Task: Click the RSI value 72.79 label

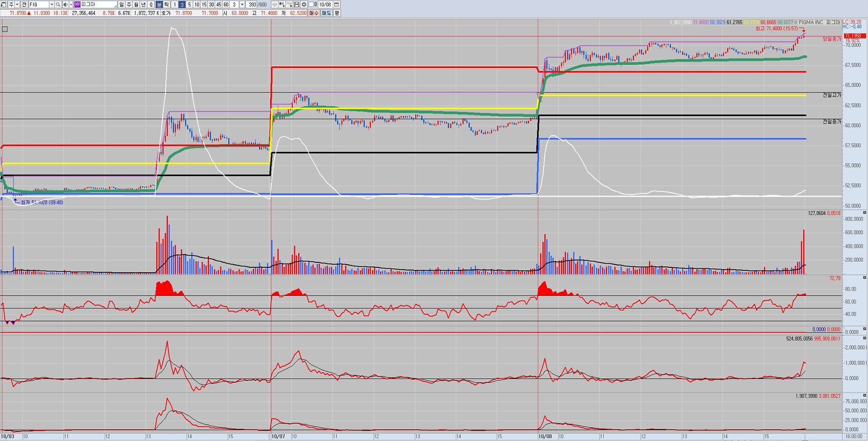Action: tap(835, 278)
